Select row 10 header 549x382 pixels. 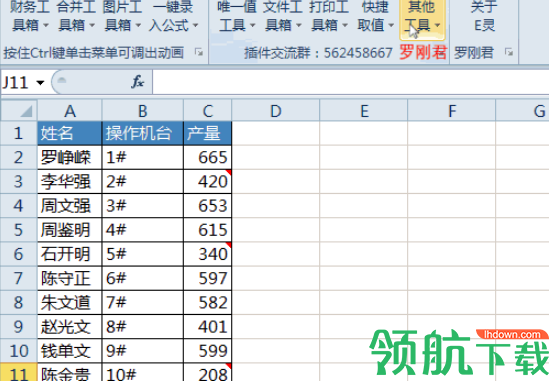click(19, 351)
